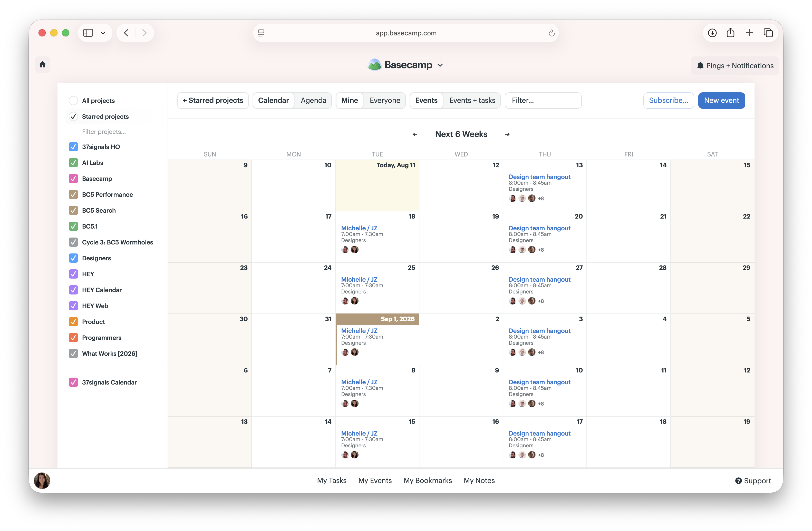Expand the Basecamp account dropdown
The image size is (812, 531).
pyautogui.click(x=440, y=65)
